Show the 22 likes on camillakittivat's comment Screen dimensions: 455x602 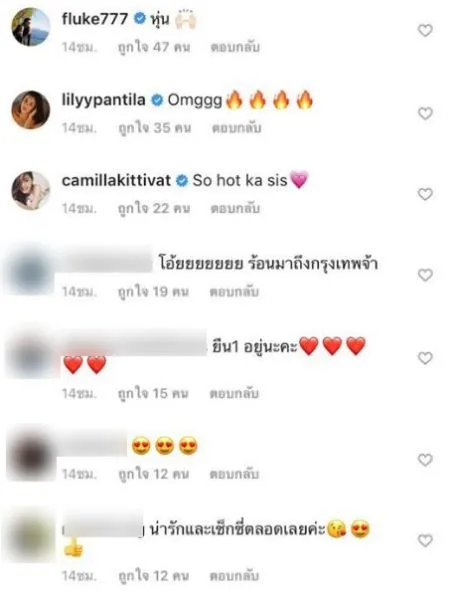point(154,208)
